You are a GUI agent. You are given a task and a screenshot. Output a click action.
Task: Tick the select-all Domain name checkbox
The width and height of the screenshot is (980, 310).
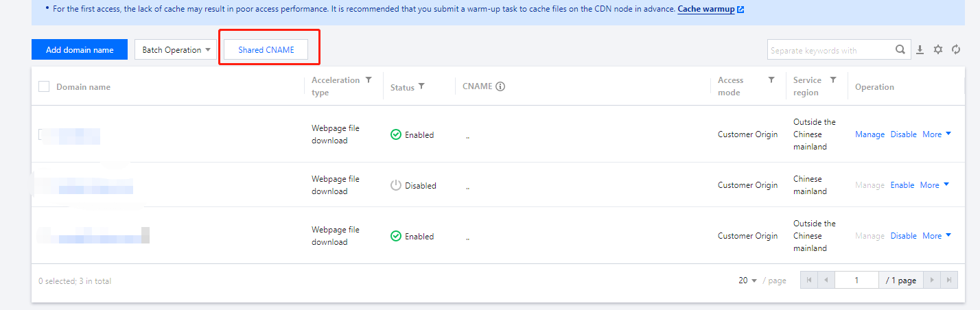click(x=44, y=86)
